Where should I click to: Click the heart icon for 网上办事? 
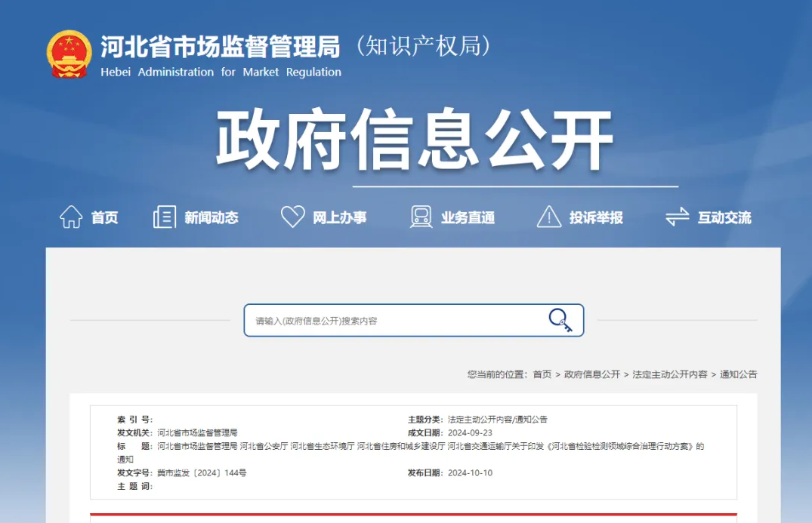(292, 217)
